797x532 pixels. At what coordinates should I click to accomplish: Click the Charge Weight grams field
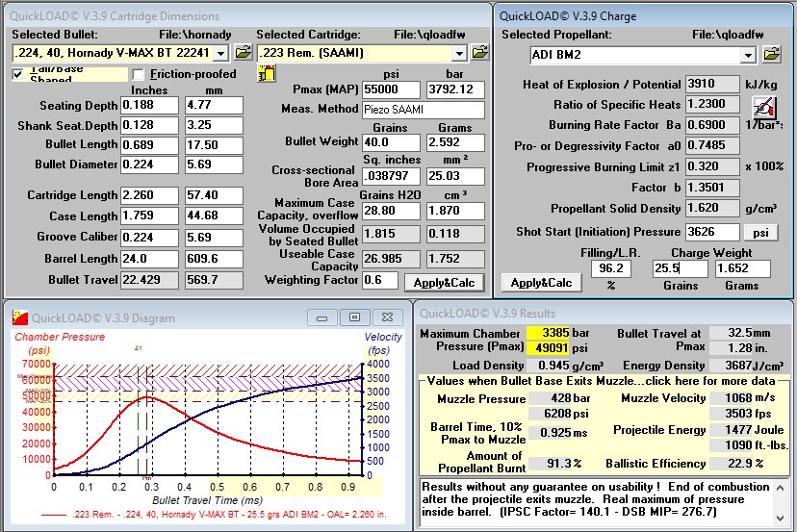pos(742,268)
